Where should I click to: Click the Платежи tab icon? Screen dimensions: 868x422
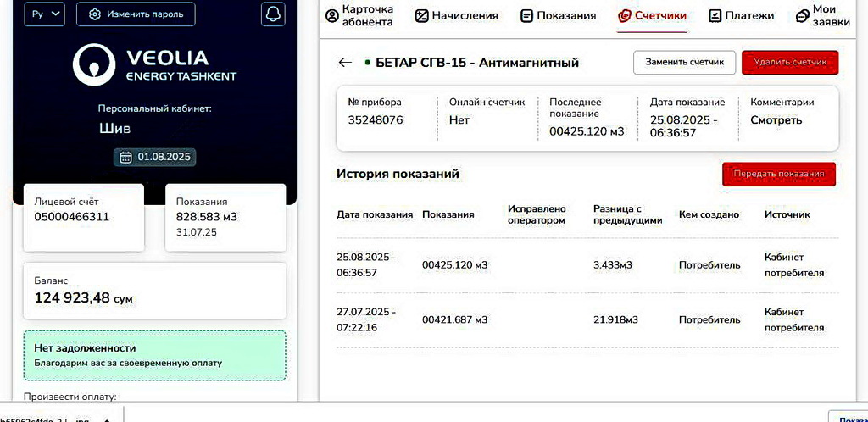[x=715, y=16]
